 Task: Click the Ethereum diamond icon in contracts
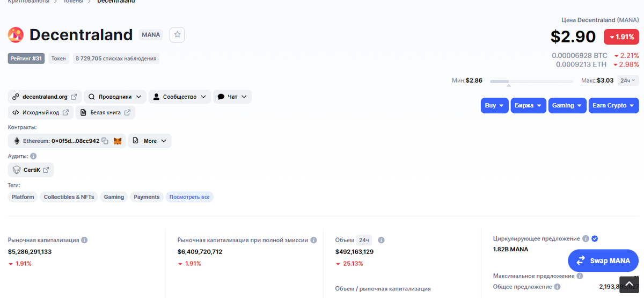click(x=17, y=141)
